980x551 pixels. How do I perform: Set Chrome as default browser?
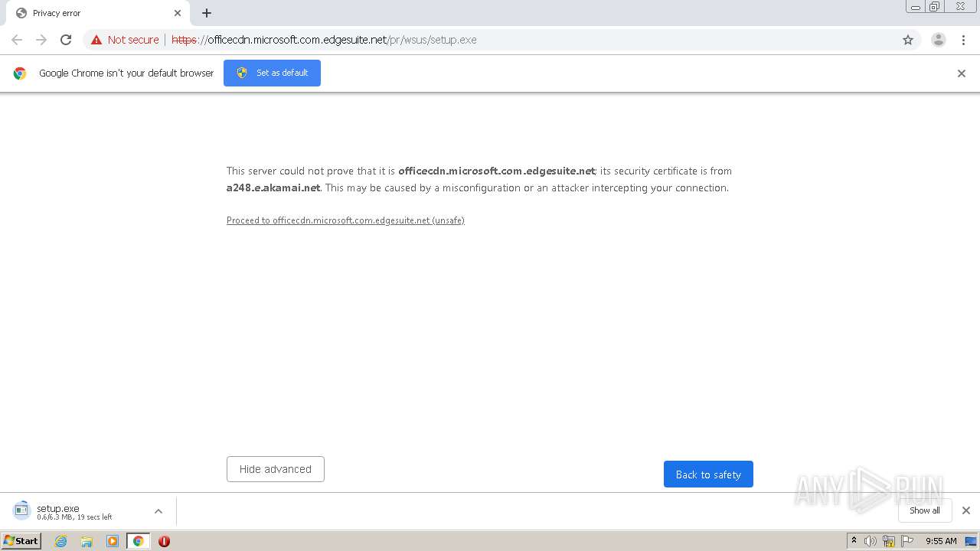[x=272, y=73]
